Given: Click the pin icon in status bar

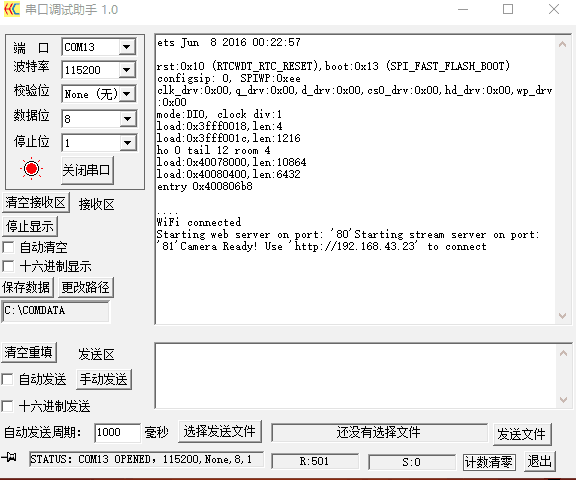Looking at the screenshot, I should pos(10,457).
